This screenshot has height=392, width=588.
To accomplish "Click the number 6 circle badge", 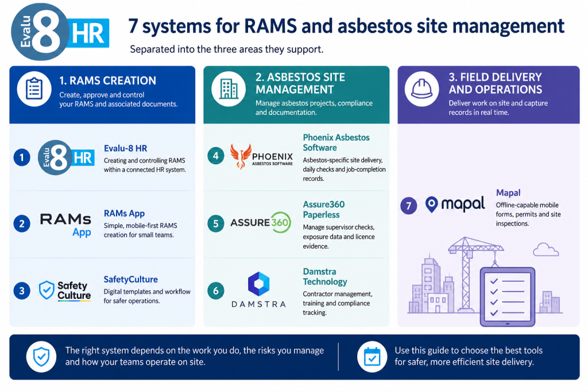I will coord(216,291).
